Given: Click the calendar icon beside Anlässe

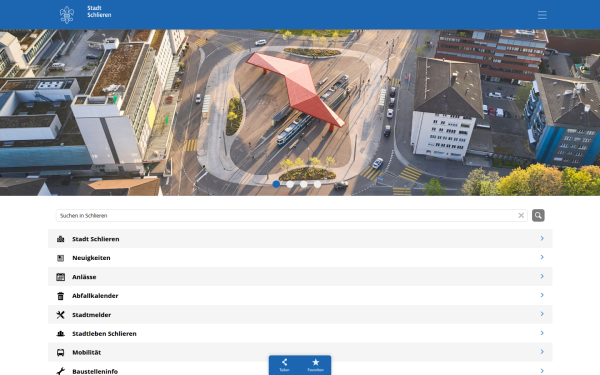Looking at the screenshot, I should (x=60, y=277).
